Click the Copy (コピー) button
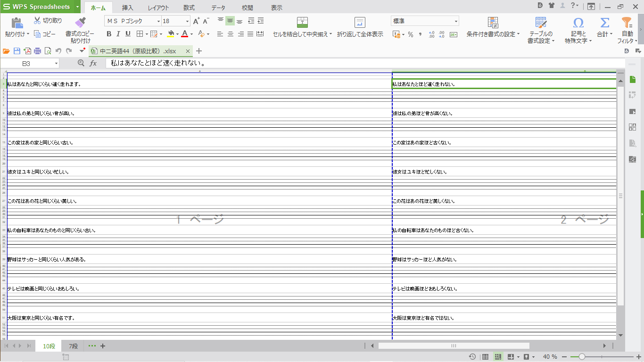This screenshot has width=644, height=362. tap(45, 34)
